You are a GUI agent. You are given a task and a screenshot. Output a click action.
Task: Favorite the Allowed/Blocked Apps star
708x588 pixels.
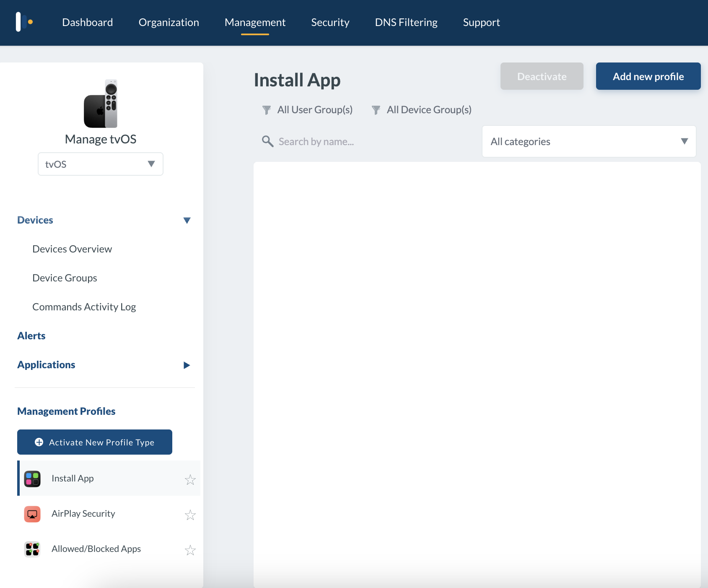[190, 550]
